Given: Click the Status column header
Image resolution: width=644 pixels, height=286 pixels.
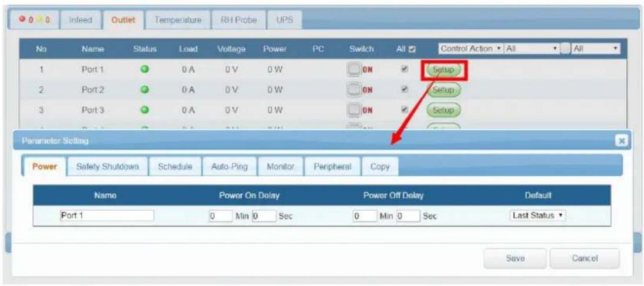Looking at the screenshot, I should tap(145, 49).
